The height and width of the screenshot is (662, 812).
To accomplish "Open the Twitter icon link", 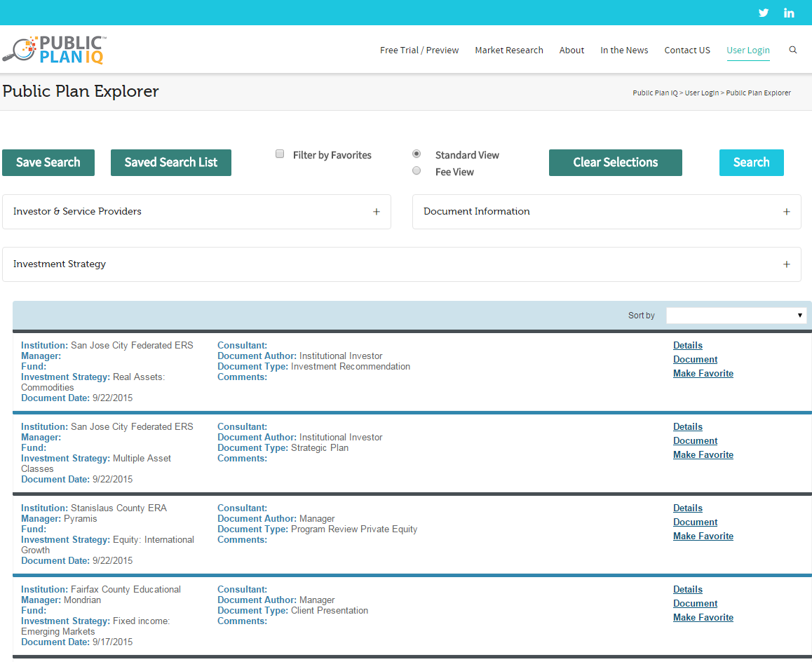I will [x=764, y=13].
